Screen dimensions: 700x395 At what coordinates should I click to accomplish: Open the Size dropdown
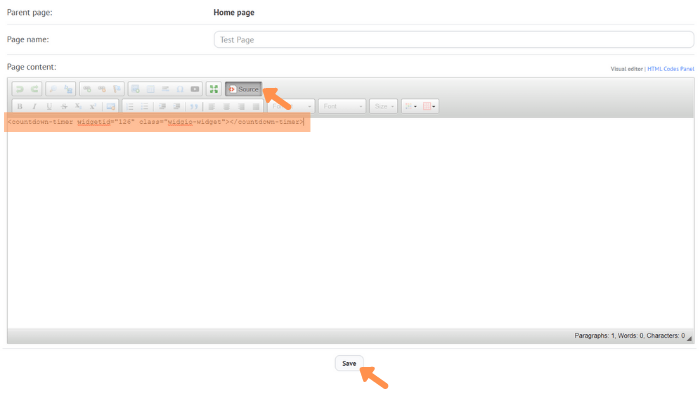click(x=383, y=106)
